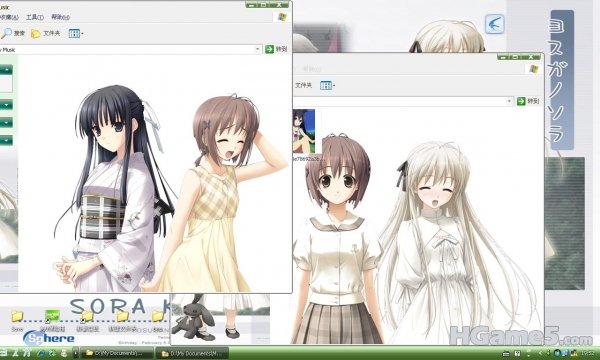600x360 pixels.
Task: Click keyboard language bar icon in taskbar
Action: click(505, 353)
